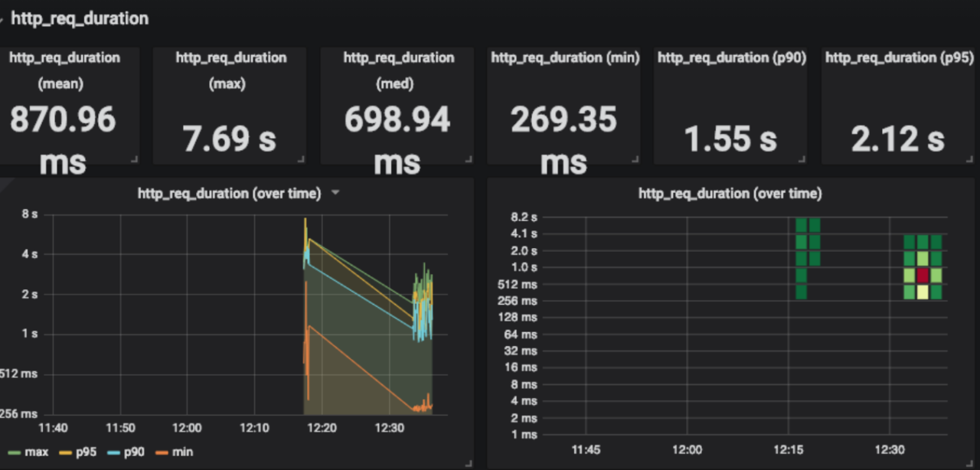Select the pale yellow heatmap cell
This screenshot has height=470, width=980.
923,292
